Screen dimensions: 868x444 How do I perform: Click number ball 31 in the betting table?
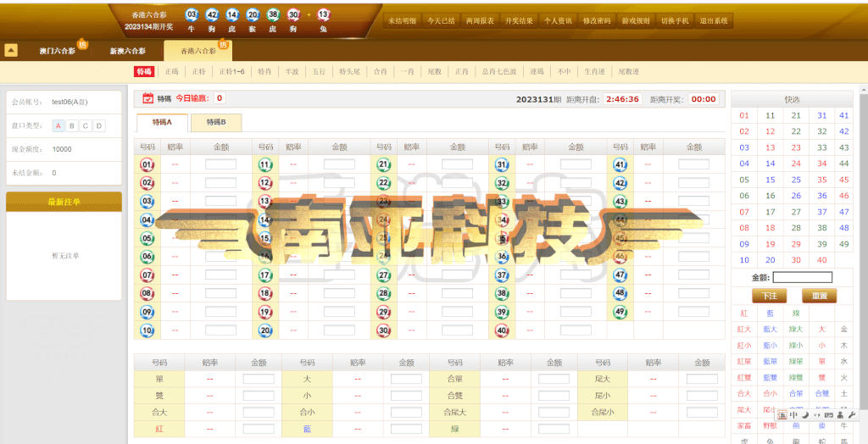click(502, 164)
